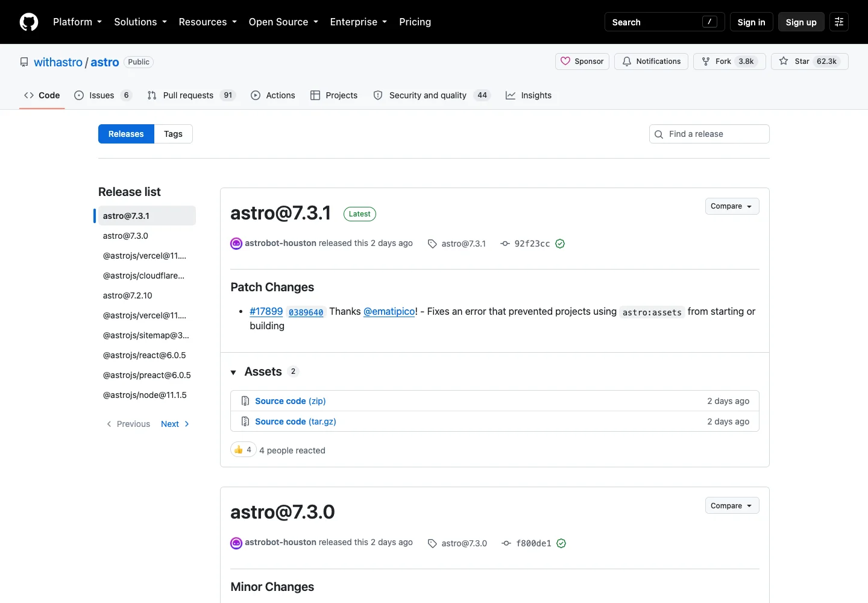Screen dimensions: 868x603
Task: Open the Insights tab
Action: click(x=529, y=95)
